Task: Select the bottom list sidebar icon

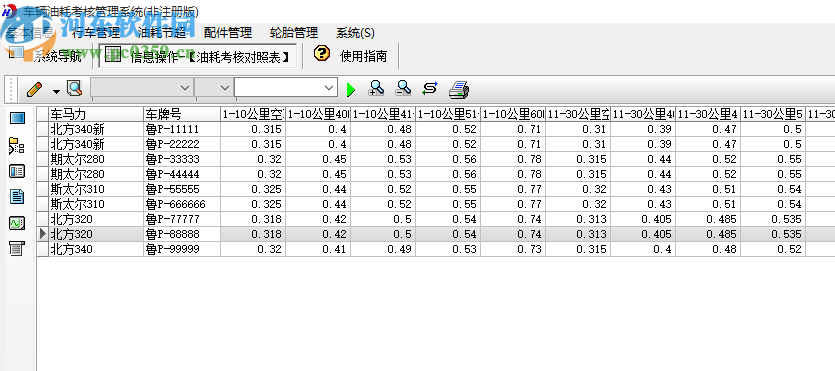Action: (x=17, y=248)
